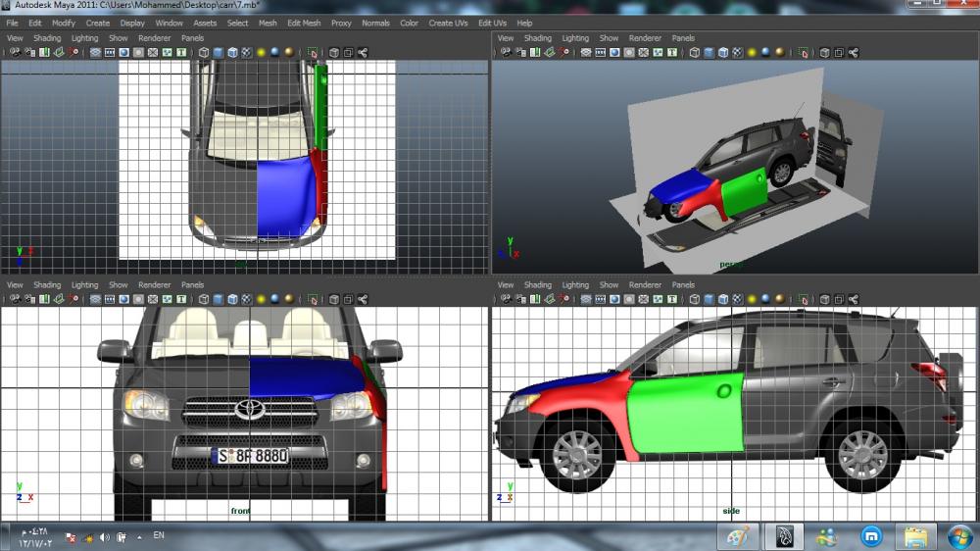Click X-ray joints icon in perspective panel toolbar
980x551 pixels.
point(854,52)
